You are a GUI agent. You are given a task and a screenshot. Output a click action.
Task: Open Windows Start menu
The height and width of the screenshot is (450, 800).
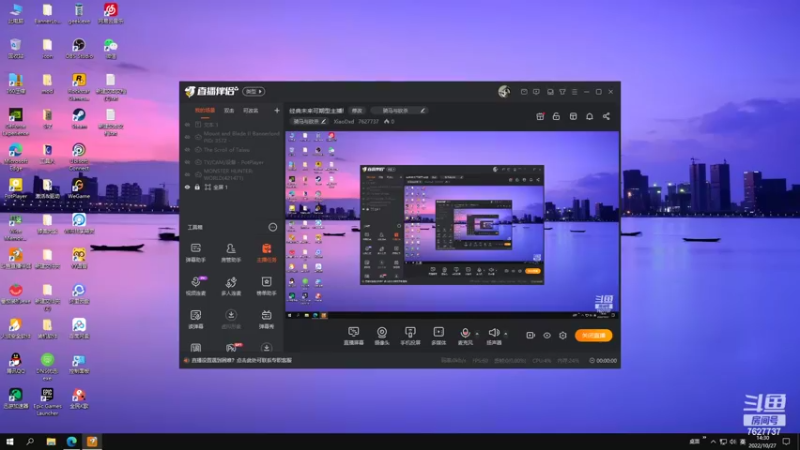pyautogui.click(x=9, y=441)
